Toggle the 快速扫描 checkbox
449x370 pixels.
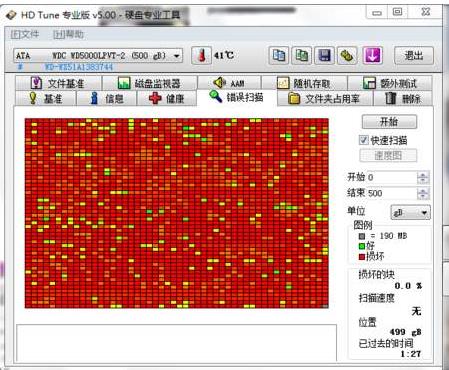363,140
